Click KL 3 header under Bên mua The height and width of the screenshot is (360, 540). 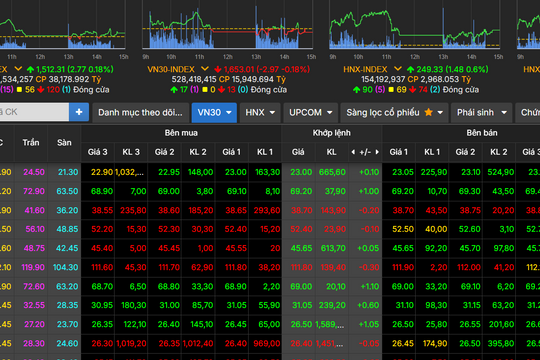click(x=131, y=152)
